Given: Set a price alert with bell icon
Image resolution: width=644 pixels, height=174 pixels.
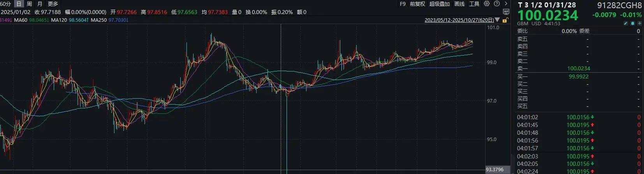Looking at the screenshot, I should coord(633,24).
